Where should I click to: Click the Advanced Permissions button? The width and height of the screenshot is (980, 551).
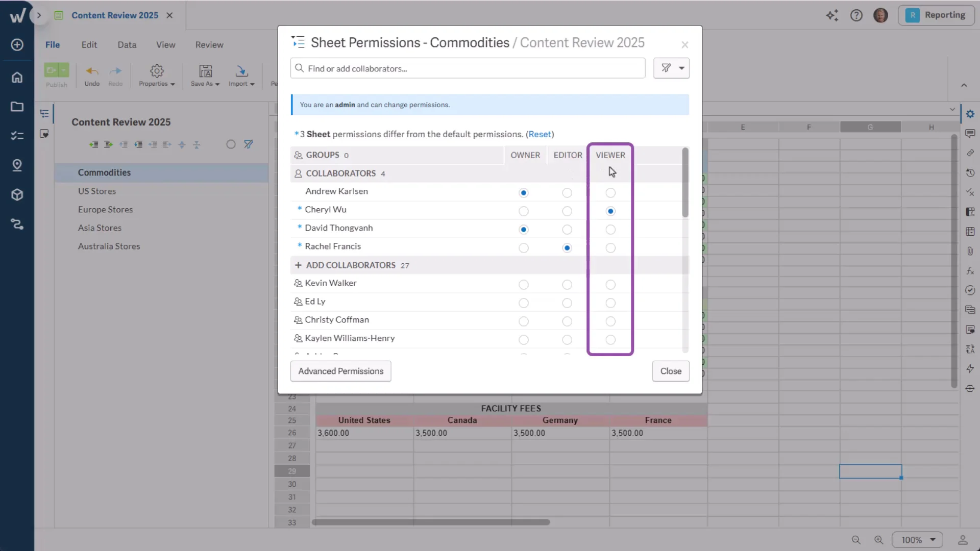click(x=340, y=371)
